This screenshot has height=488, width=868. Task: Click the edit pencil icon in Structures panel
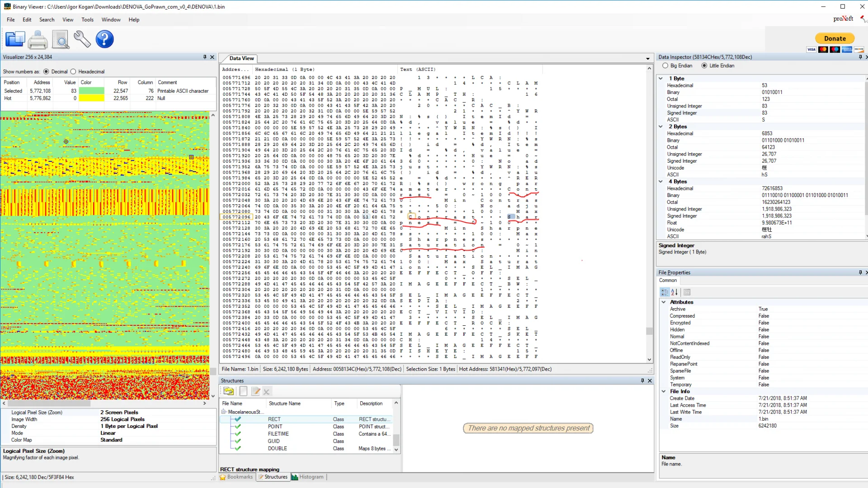[x=255, y=391]
